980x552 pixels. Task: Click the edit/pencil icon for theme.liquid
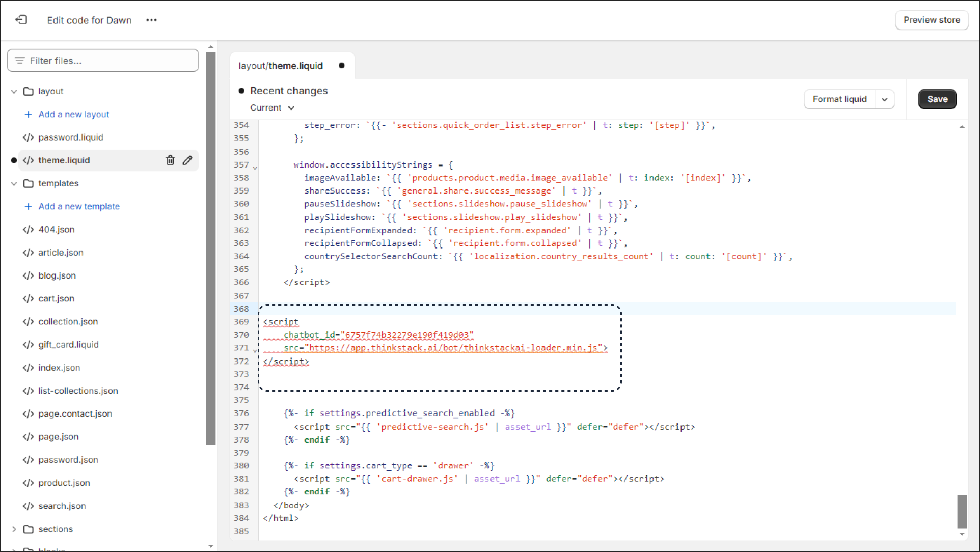pos(188,159)
